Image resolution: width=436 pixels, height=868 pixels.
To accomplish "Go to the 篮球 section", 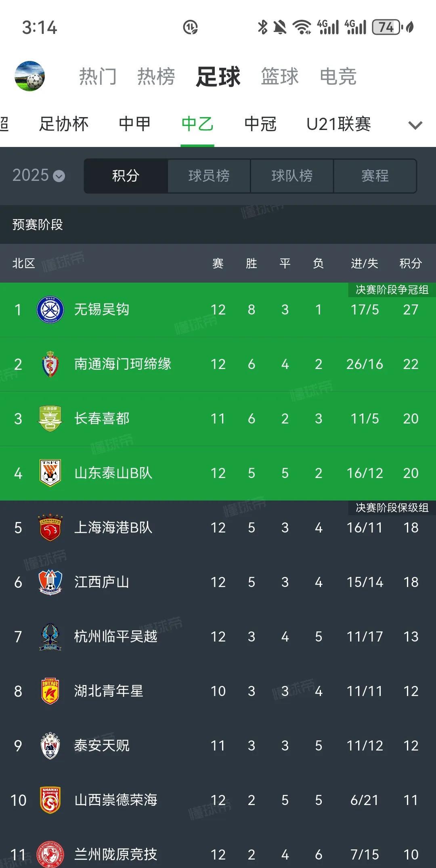I will 279,76.
